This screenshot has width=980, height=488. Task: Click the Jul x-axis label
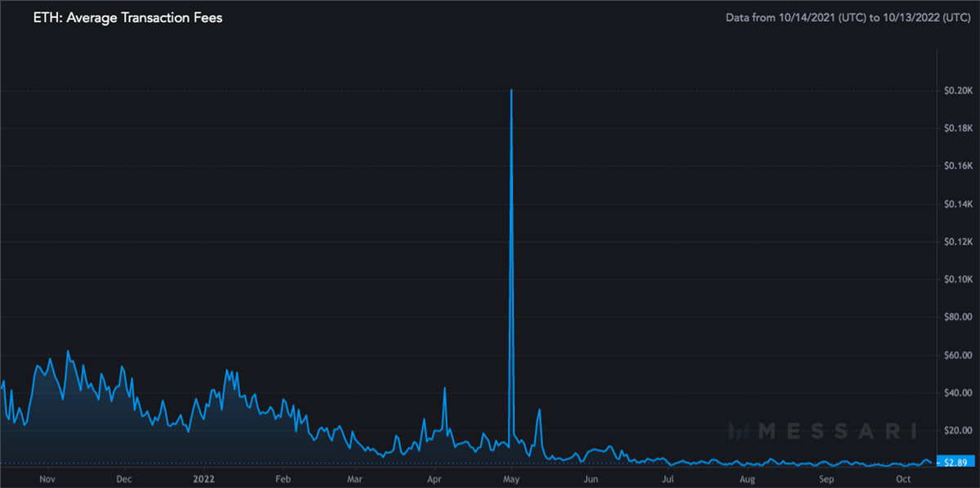(668, 479)
